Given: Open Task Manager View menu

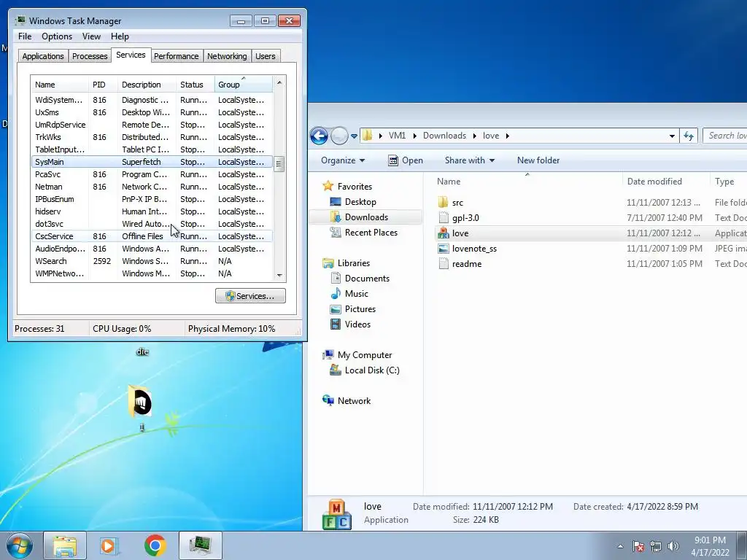Looking at the screenshot, I should coord(91,36).
